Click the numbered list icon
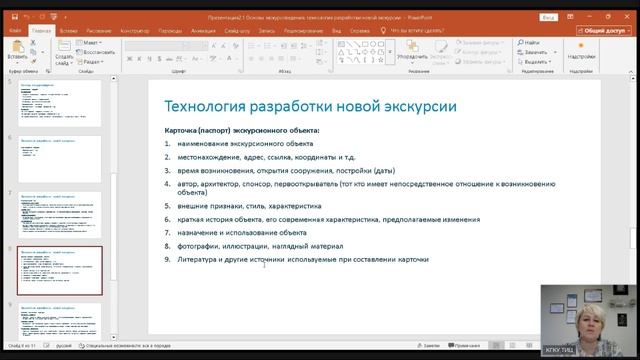640x360 pixels. point(267,46)
